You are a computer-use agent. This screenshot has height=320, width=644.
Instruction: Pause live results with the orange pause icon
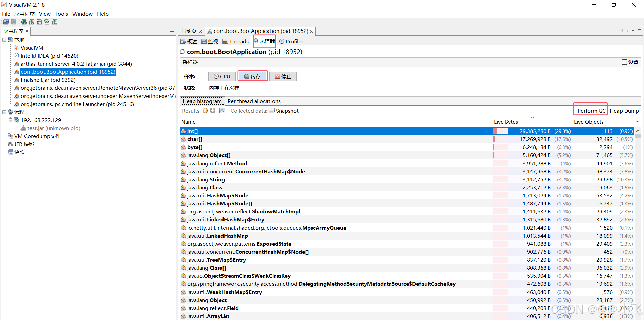pyautogui.click(x=205, y=111)
